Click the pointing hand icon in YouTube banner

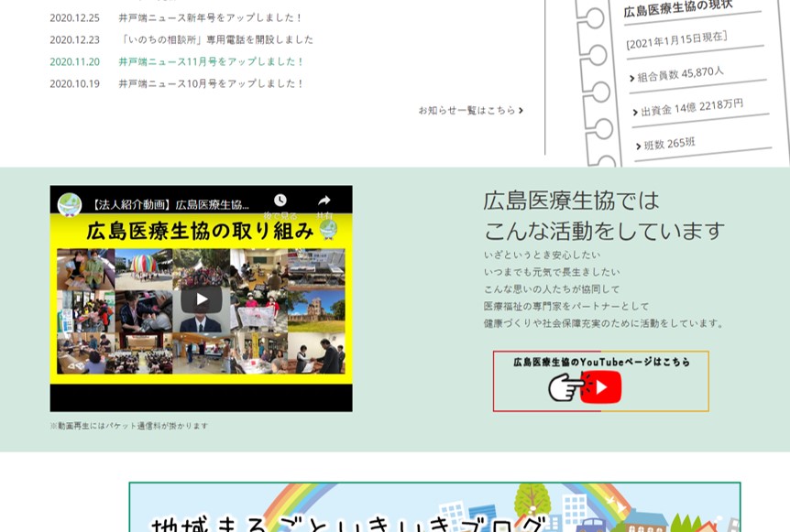pyautogui.click(x=564, y=388)
